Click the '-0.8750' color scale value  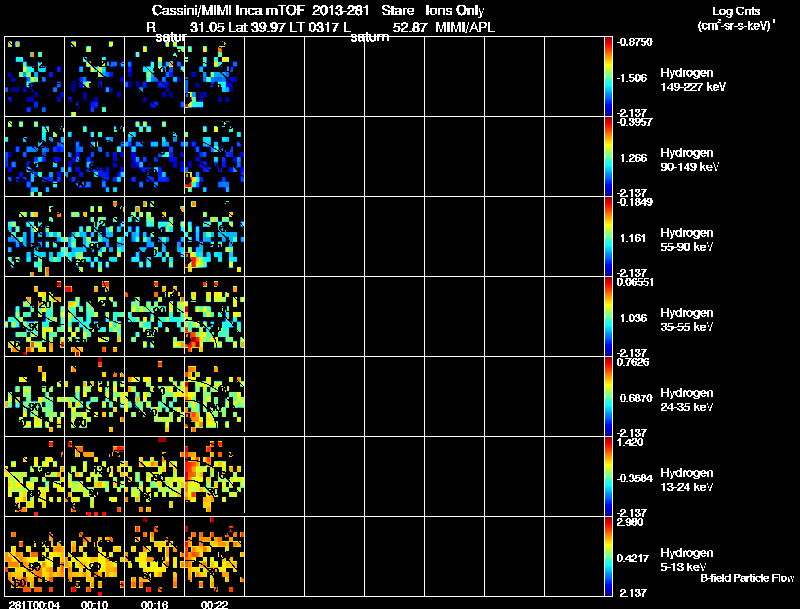(x=634, y=42)
